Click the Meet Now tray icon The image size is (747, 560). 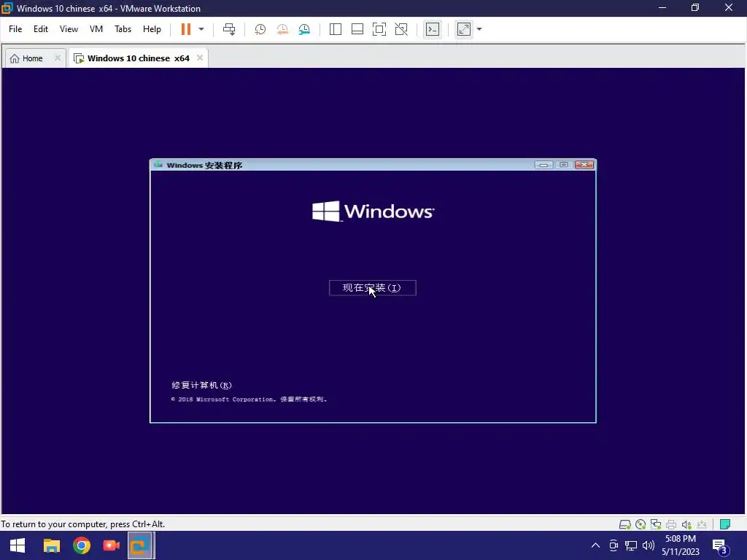point(614,545)
